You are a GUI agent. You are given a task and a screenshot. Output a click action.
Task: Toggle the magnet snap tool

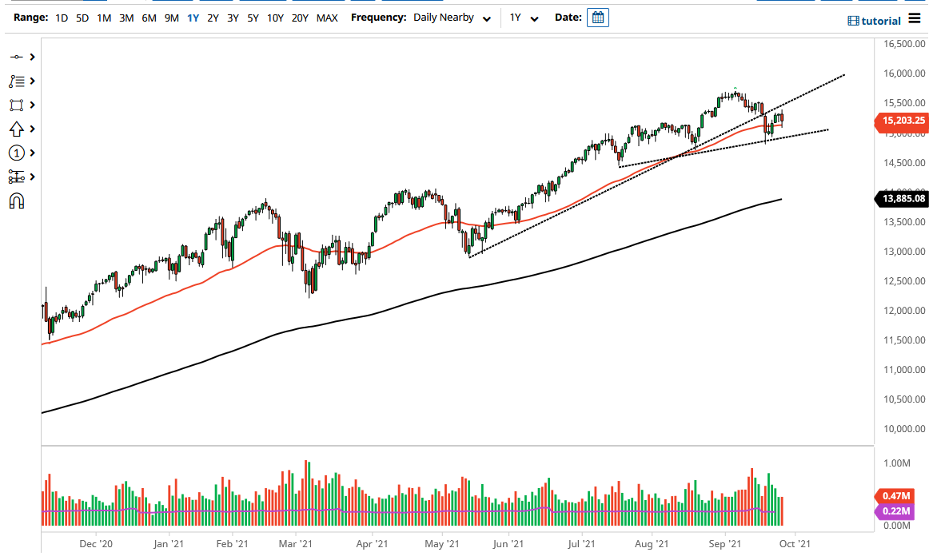pos(18,201)
